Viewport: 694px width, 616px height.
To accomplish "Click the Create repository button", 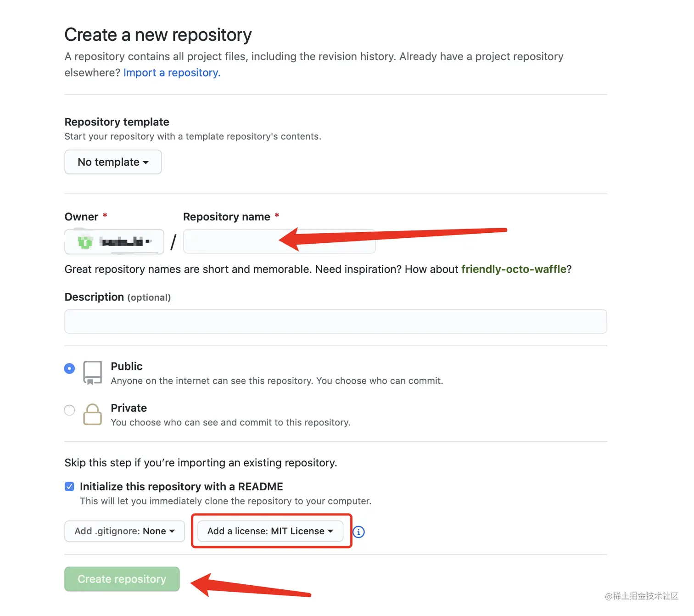I will click(122, 579).
